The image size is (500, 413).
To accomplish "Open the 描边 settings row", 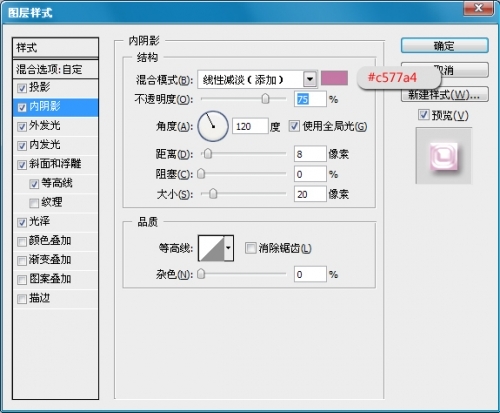I will [x=55, y=298].
